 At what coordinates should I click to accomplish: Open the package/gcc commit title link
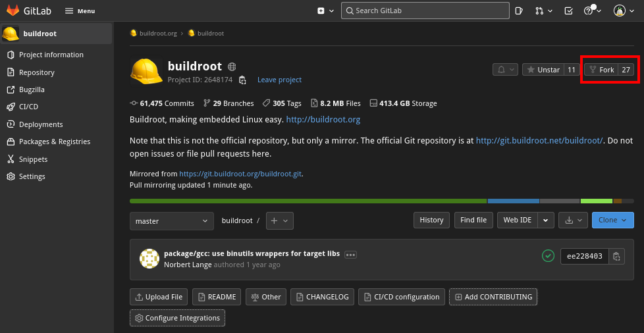(x=252, y=254)
